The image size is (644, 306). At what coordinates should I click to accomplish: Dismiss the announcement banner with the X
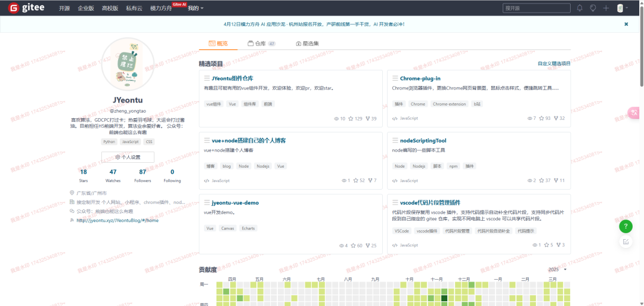[x=626, y=24]
